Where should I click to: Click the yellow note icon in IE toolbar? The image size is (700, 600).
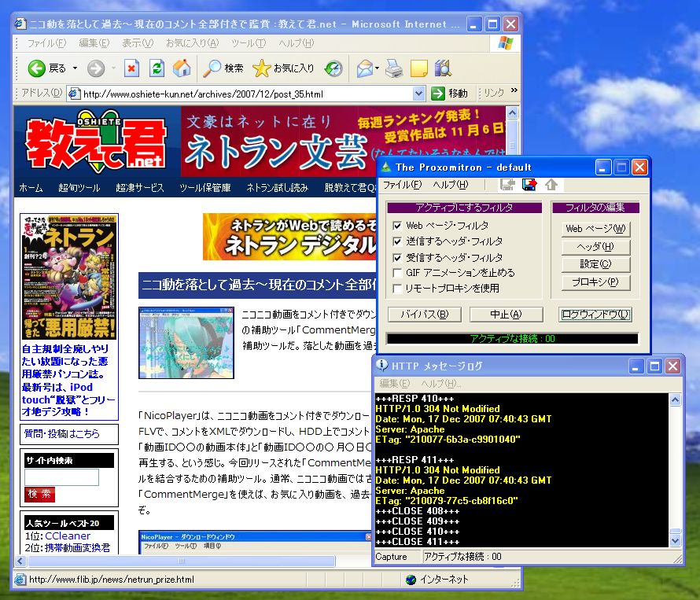click(x=418, y=68)
